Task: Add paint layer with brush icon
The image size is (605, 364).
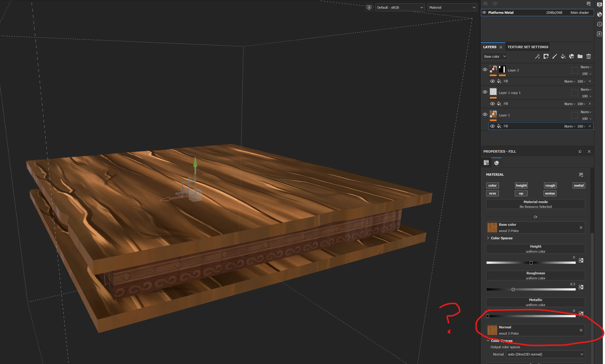Action: [554, 56]
